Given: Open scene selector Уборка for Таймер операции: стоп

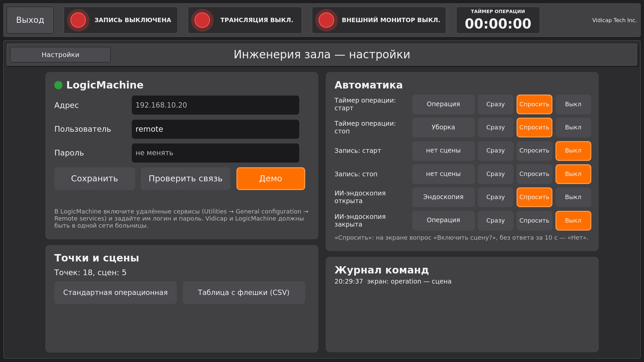Looking at the screenshot, I should pyautogui.click(x=443, y=127).
